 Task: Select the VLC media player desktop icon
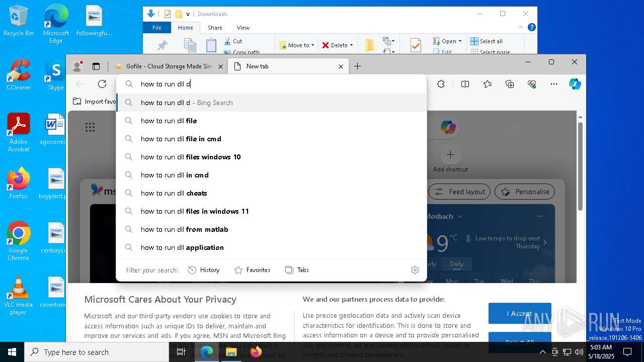click(x=19, y=296)
